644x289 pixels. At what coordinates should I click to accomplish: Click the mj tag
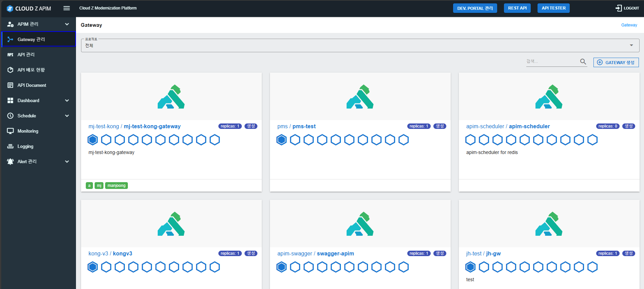tap(99, 186)
